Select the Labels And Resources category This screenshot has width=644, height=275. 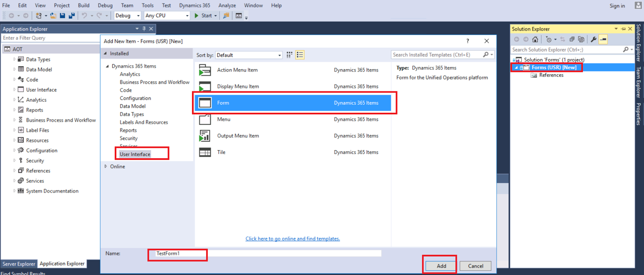144,122
